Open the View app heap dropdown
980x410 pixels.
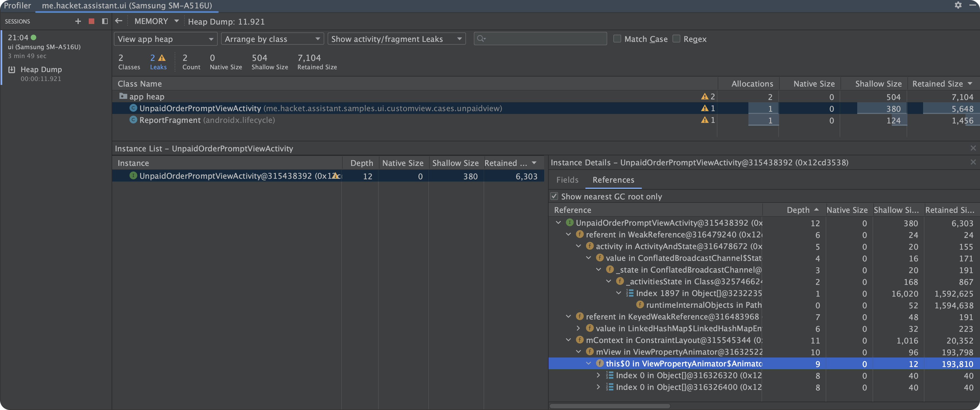click(x=165, y=39)
